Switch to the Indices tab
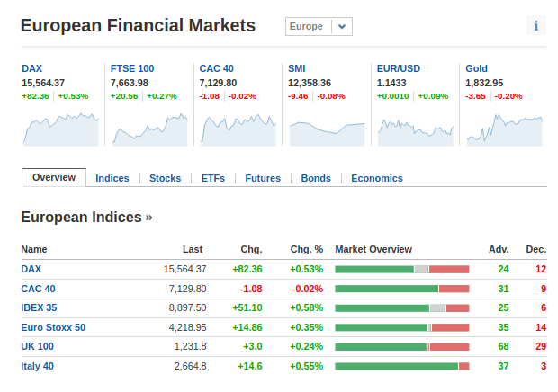 [x=112, y=178]
